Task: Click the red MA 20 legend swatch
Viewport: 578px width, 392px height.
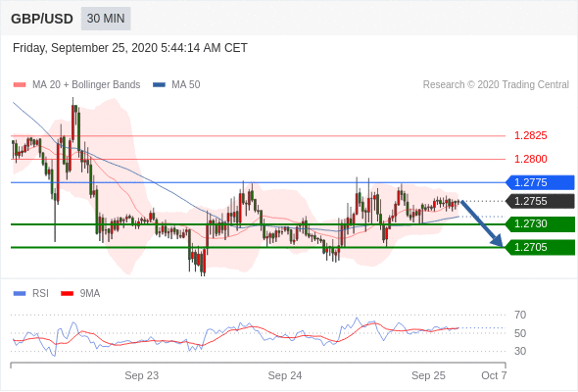Action: (20, 85)
